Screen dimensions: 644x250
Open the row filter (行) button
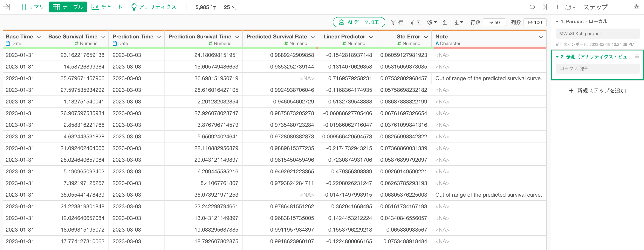(x=397, y=22)
